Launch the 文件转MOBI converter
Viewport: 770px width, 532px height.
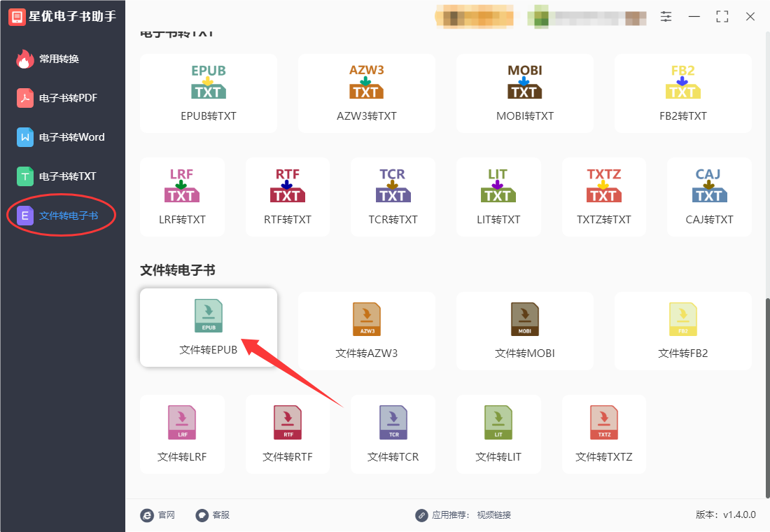(524, 330)
